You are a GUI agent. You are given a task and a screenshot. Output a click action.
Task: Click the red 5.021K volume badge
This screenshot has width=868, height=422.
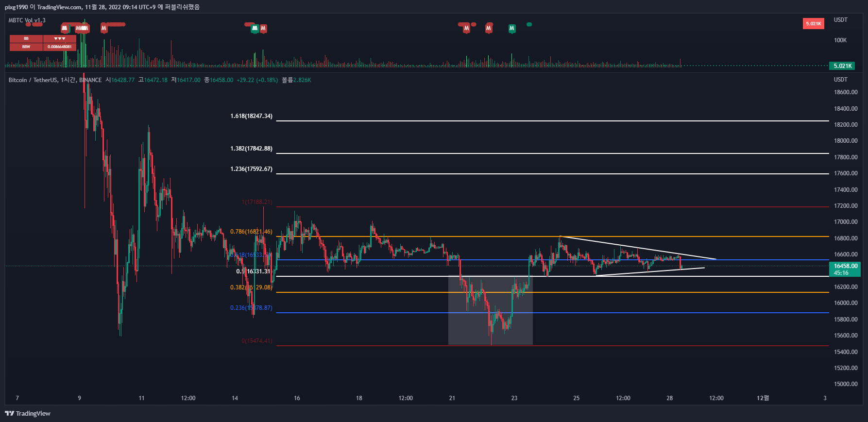(x=814, y=23)
